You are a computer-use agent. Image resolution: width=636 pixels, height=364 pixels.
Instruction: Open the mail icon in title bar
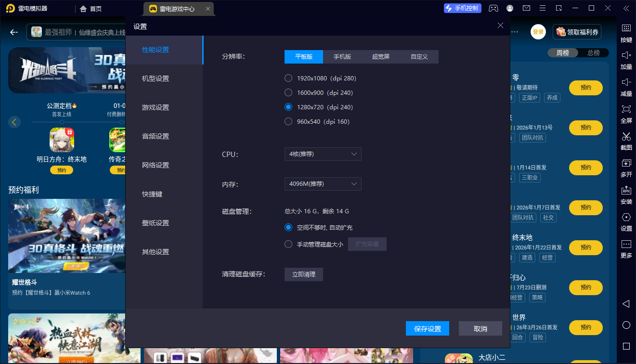click(x=526, y=8)
